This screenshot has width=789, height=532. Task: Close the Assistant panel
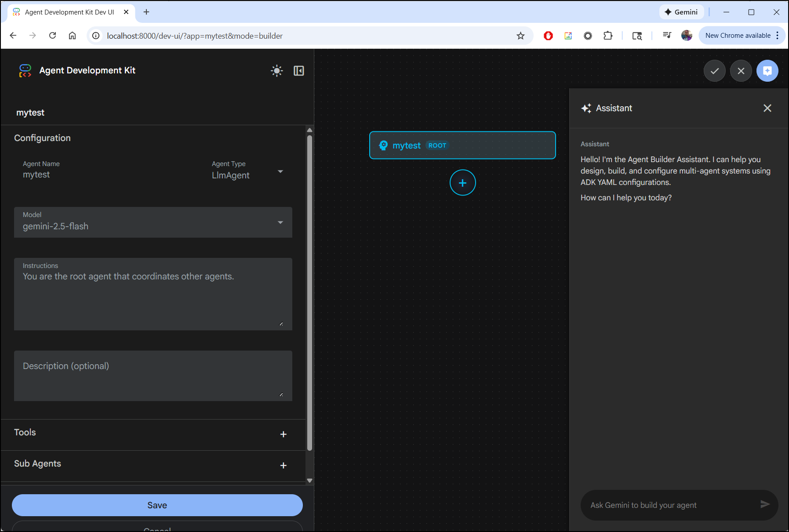tap(767, 108)
